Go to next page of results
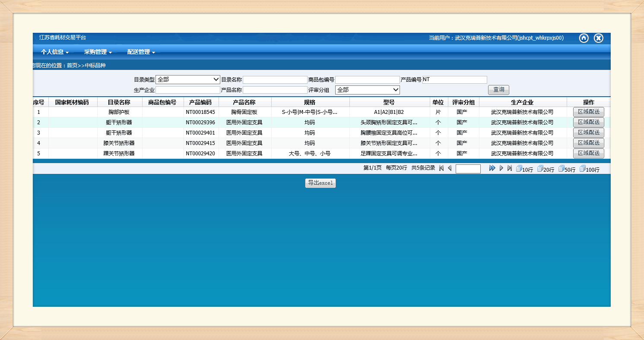644x340 pixels. 501,168
